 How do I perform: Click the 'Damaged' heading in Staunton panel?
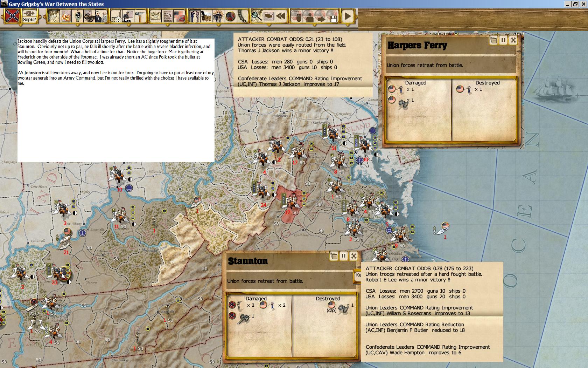256,299
